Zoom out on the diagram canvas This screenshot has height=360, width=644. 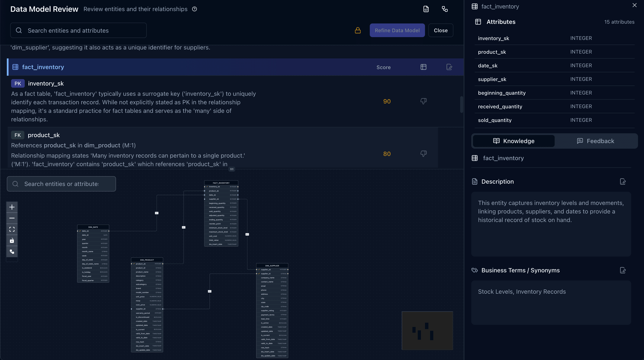(12, 218)
